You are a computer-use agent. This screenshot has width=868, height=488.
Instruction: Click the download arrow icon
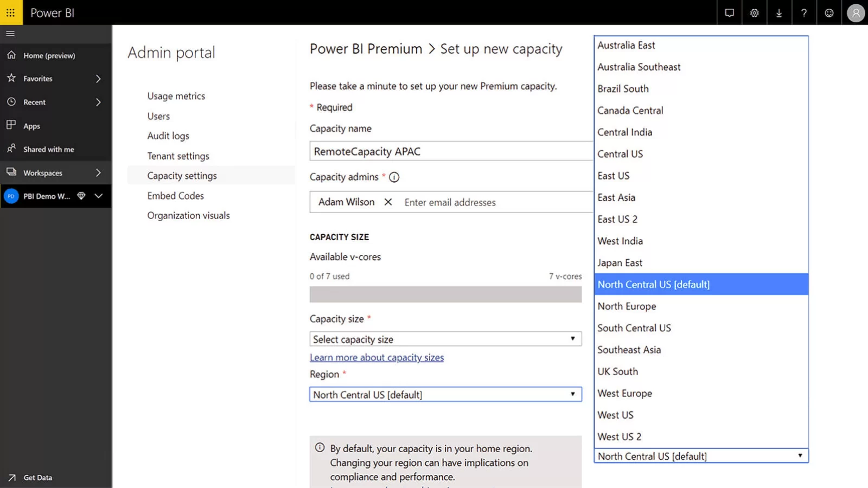point(779,12)
